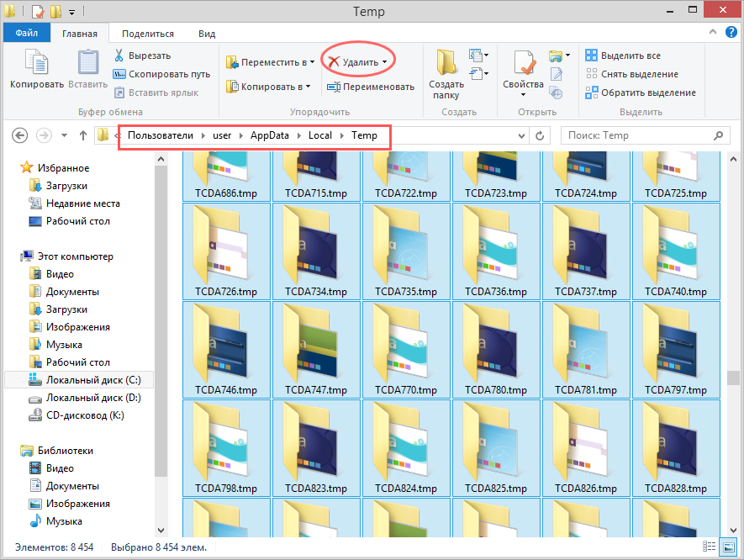Click Copy path (Скопировать путь)
Image resolution: width=744 pixels, height=560 pixels.
pos(161,74)
